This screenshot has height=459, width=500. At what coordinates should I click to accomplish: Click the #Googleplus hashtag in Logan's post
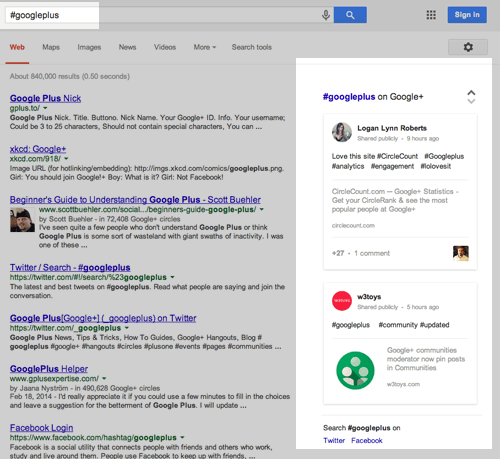click(x=444, y=156)
